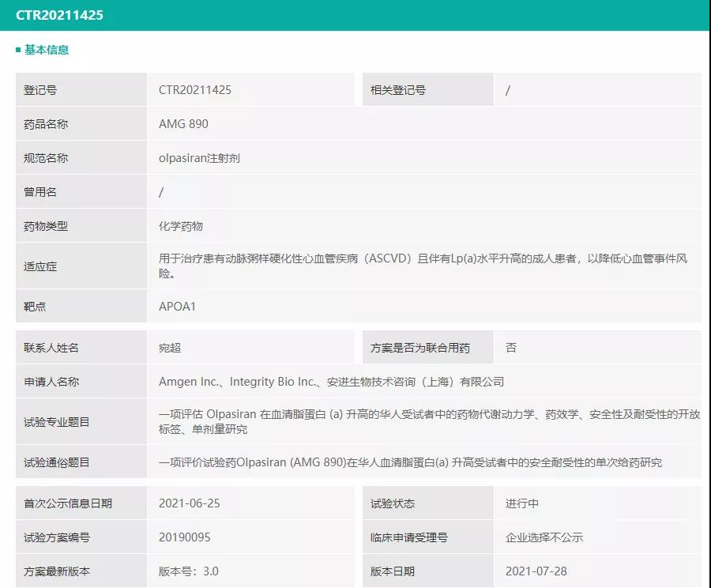Click the first publication date 2021-06-25
711x588 pixels.
(190, 503)
